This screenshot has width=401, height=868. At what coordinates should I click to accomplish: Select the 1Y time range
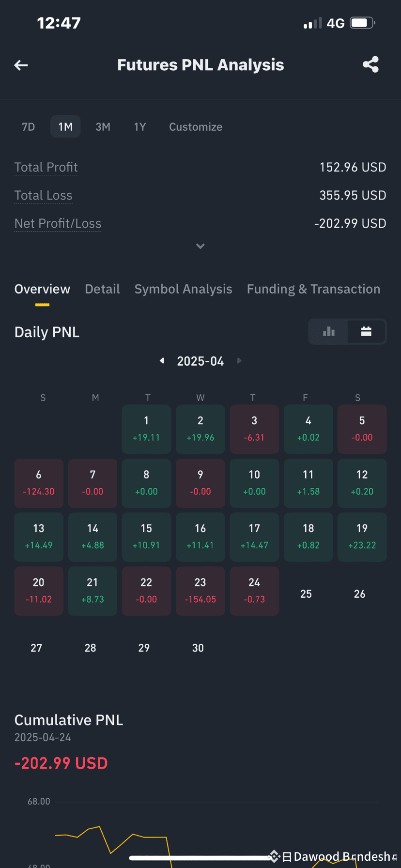pos(140,127)
